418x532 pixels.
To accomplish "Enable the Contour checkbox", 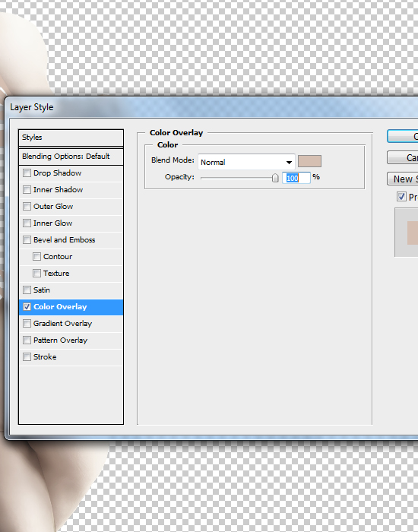I will click(36, 257).
